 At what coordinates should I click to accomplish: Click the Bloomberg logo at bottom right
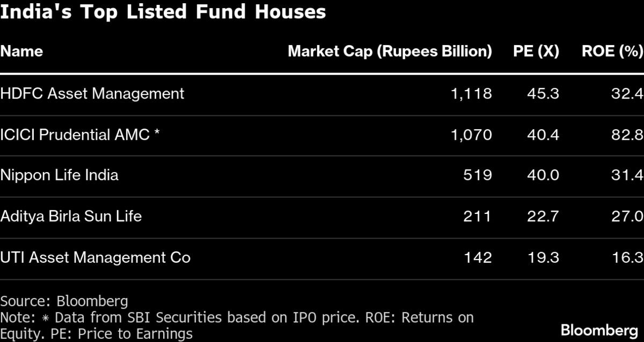599,330
